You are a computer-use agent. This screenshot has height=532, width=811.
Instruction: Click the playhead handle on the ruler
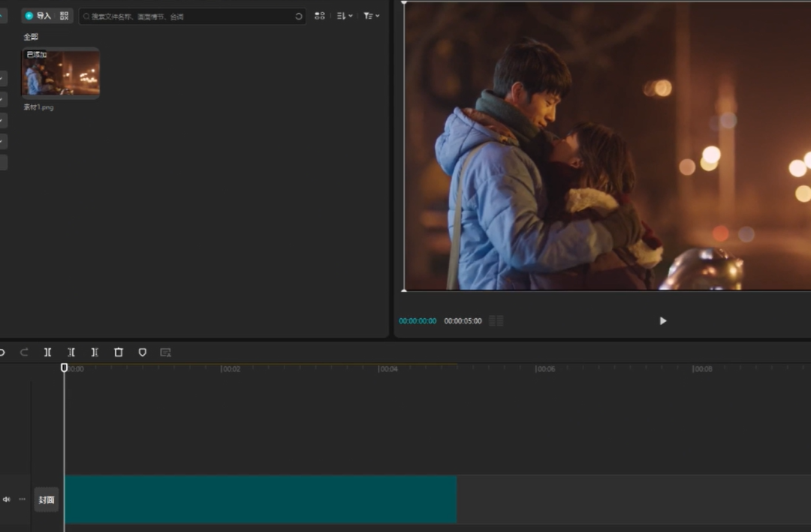64,368
